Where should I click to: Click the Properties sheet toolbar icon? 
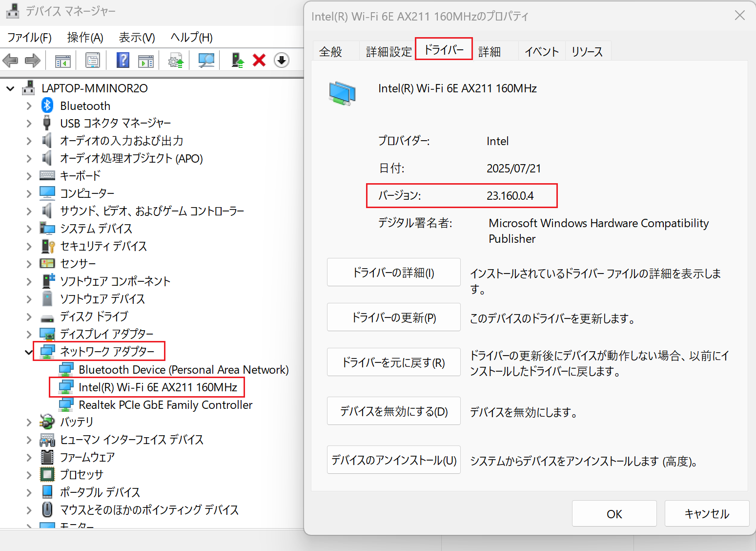[92, 61]
